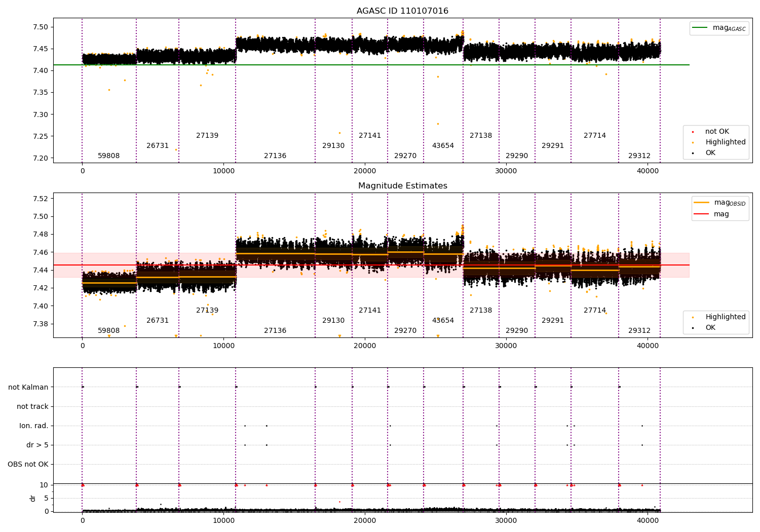Click obsid label 27138 in Magnitude Estimates plot
Image resolution: width=760 pixels, height=532 pixels.
(481, 311)
